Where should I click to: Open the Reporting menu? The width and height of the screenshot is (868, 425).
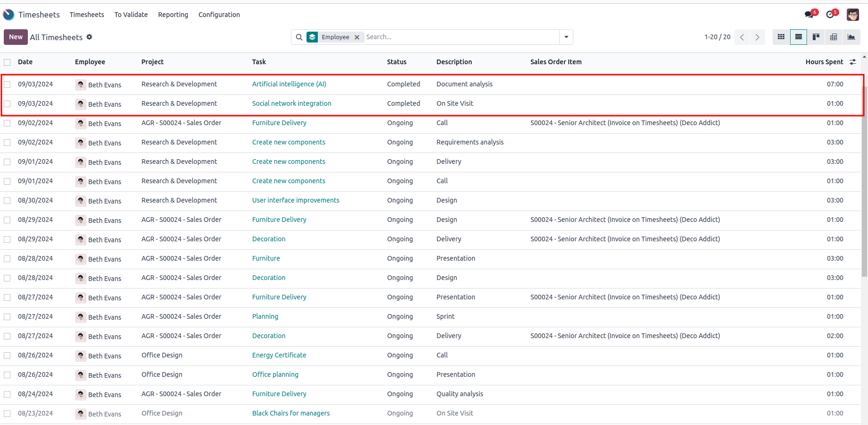[173, 15]
